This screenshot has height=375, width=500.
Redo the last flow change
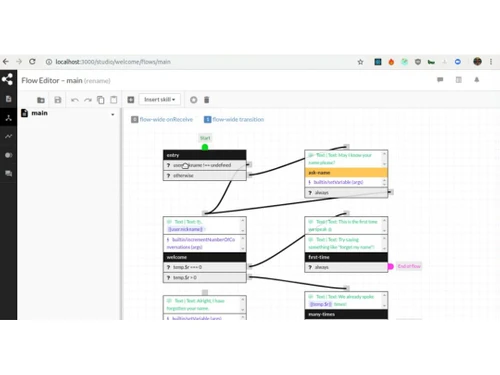[88, 100]
